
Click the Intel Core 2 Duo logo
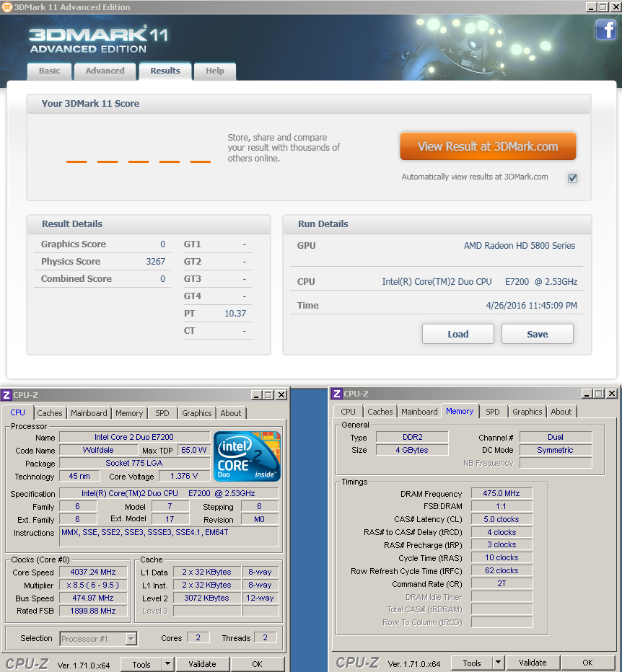click(247, 456)
